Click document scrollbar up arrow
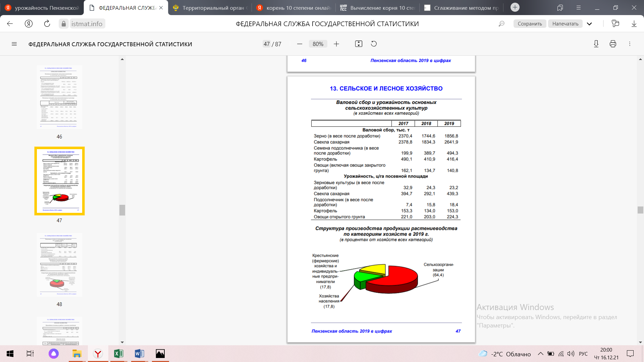This screenshot has height=362, width=644. point(640,59)
